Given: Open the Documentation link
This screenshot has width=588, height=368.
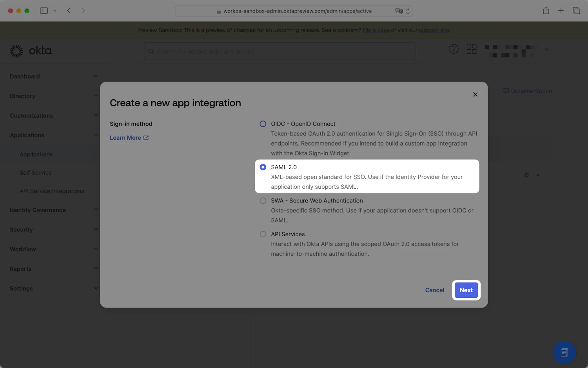Looking at the screenshot, I should click(531, 91).
